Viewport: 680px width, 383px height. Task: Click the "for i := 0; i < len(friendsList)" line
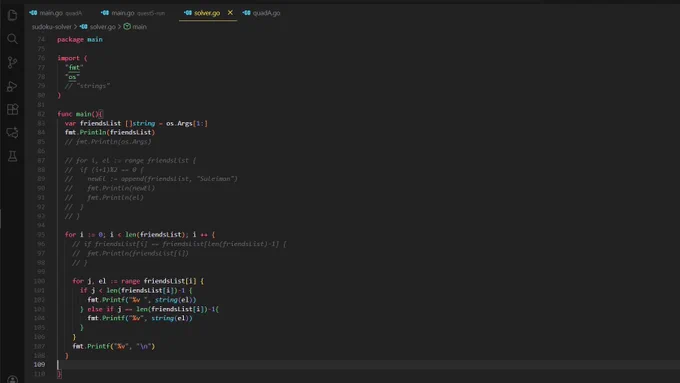(140, 235)
